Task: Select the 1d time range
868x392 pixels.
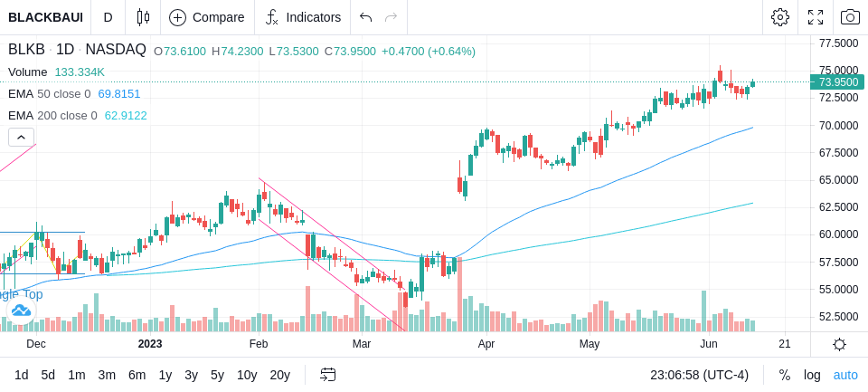Action: 21,376
